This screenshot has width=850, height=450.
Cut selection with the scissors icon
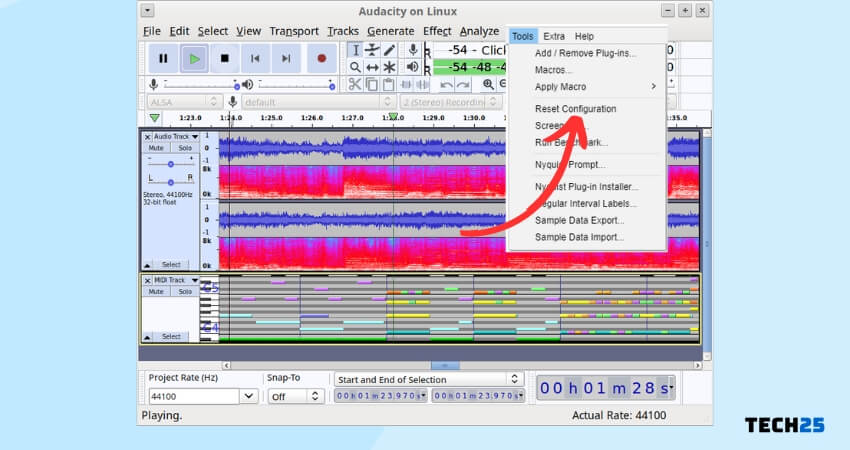pos(355,84)
